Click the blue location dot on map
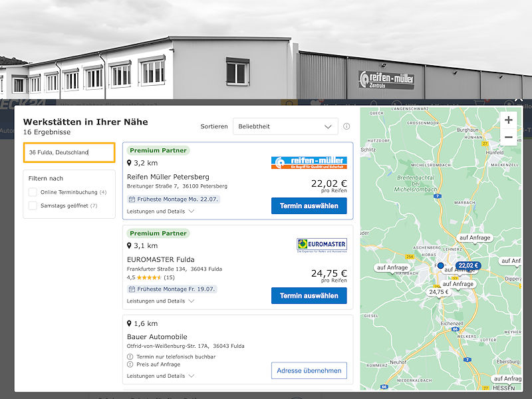532x399 pixels. point(440,265)
